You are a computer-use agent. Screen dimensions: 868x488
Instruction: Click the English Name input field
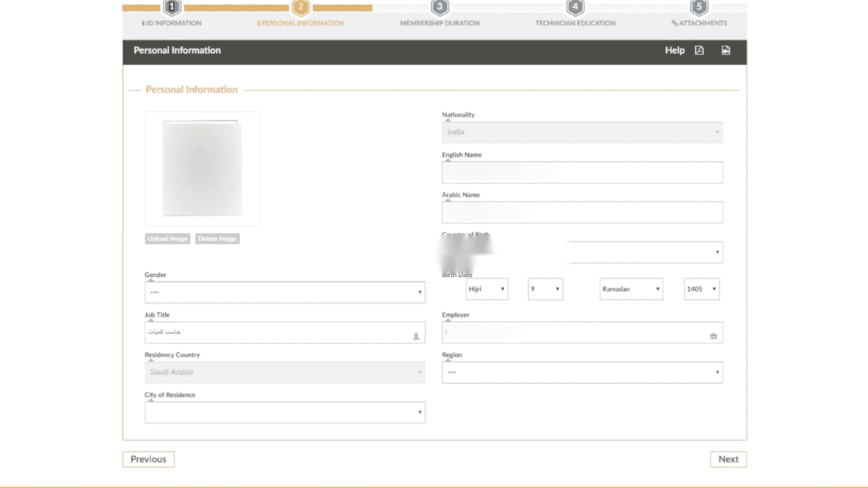582,172
